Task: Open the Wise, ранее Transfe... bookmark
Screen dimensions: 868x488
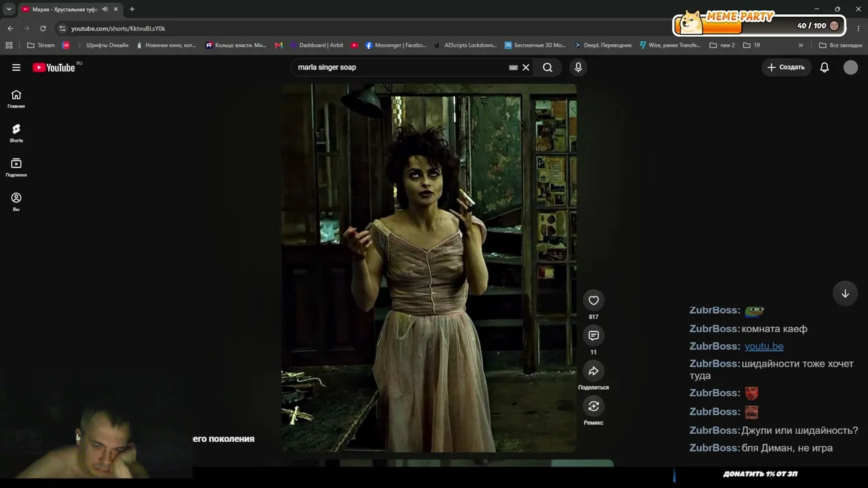Action: click(670, 45)
